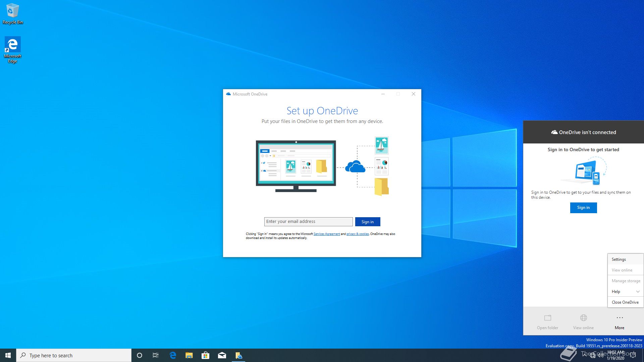Open the Windows Start menu
644x362 pixels.
tap(8, 355)
